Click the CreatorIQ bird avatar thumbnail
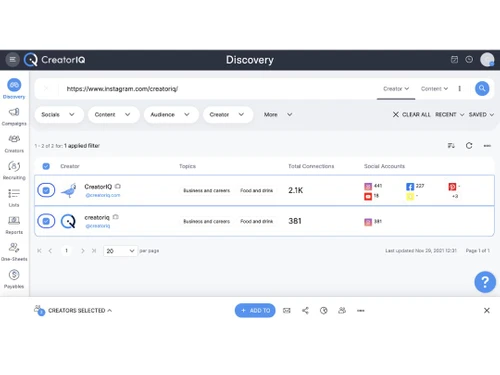 pos(69,190)
